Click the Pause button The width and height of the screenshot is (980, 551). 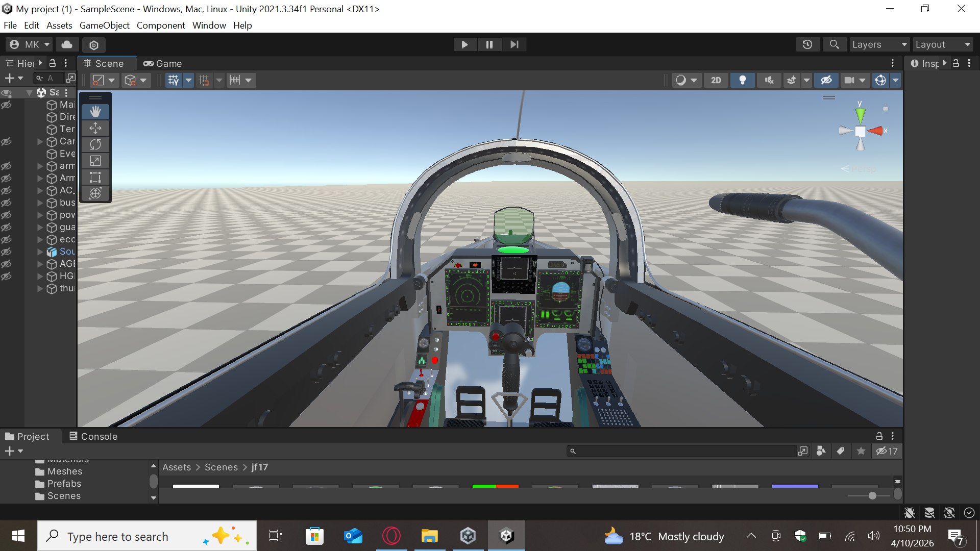489,44
